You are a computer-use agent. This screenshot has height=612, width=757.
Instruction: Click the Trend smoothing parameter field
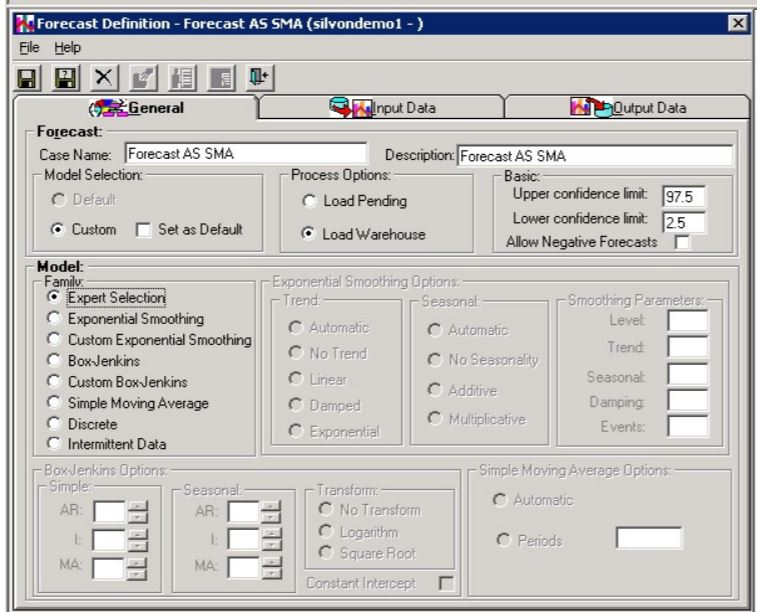coord(688,347)
